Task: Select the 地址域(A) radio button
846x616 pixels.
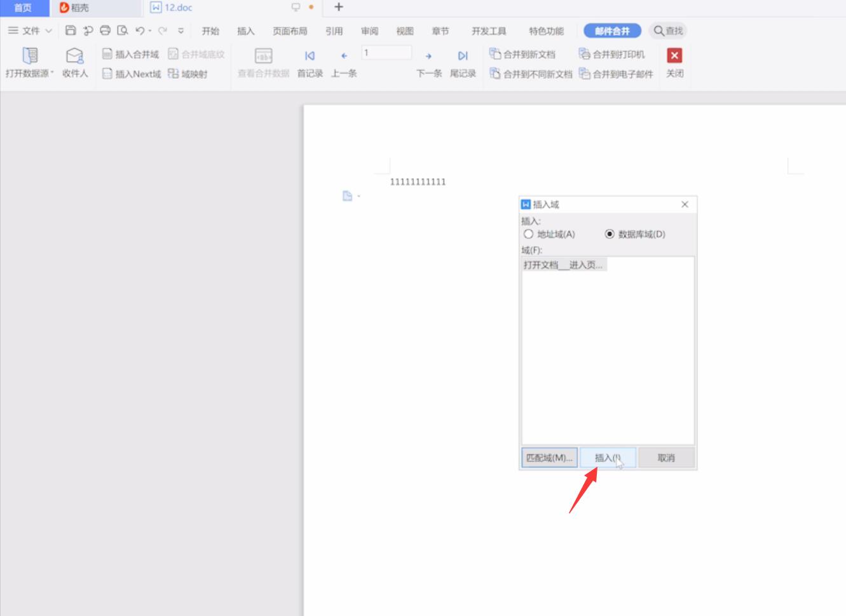Action: pos(549,234)
